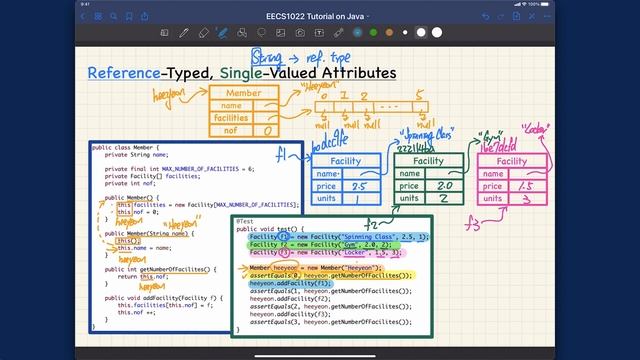Tap the '@Test' annotation in the test code
Screen dimensions: 640x360
(245, 221)
